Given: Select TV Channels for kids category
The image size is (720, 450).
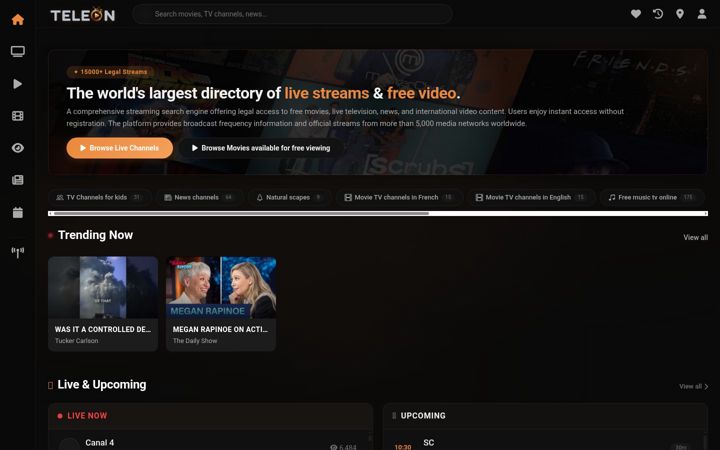Looking at the screenshot, I should (x=100, y=197).
